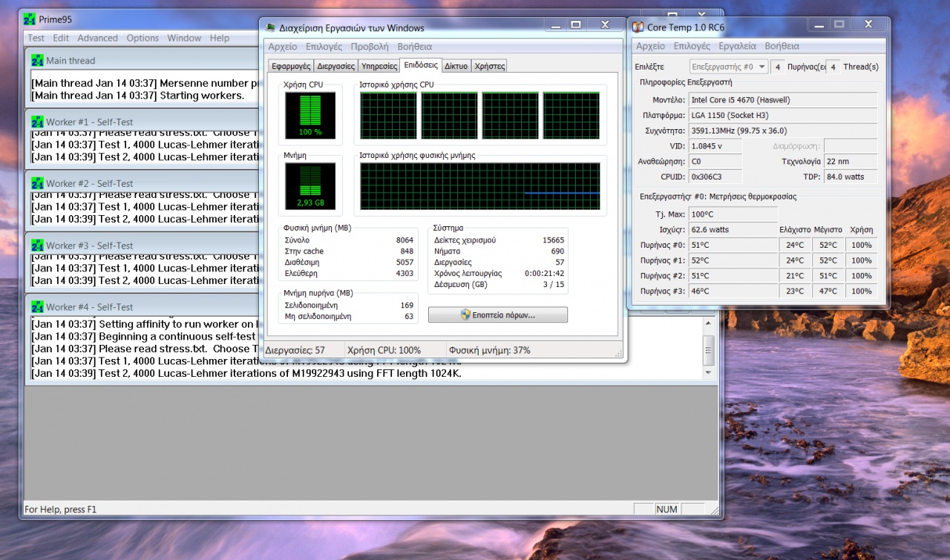Open Task Manager's Αρχείο menu
Viewport: 950px width, 560px height.
[283, 47]
